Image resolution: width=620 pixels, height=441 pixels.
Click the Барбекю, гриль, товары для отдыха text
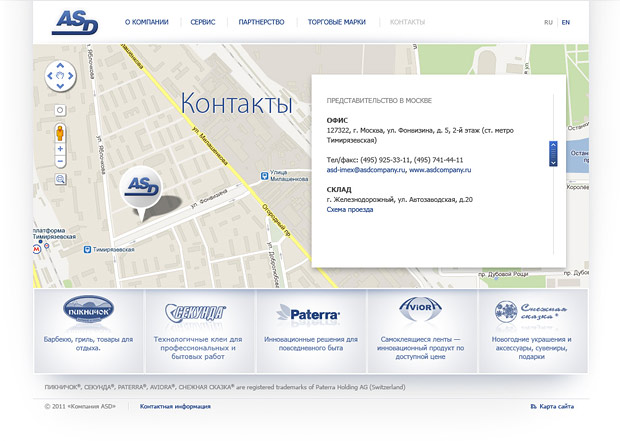point(88,344)
